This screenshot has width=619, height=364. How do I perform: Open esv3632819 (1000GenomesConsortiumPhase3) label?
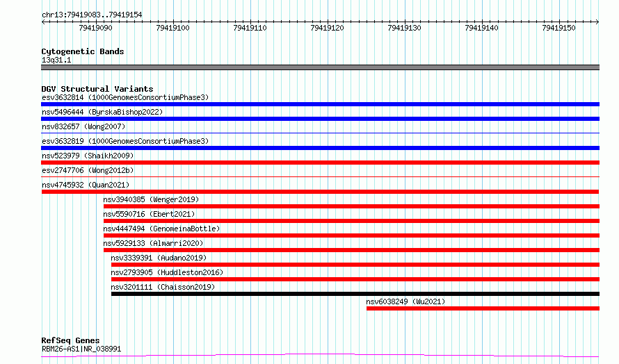125,141
